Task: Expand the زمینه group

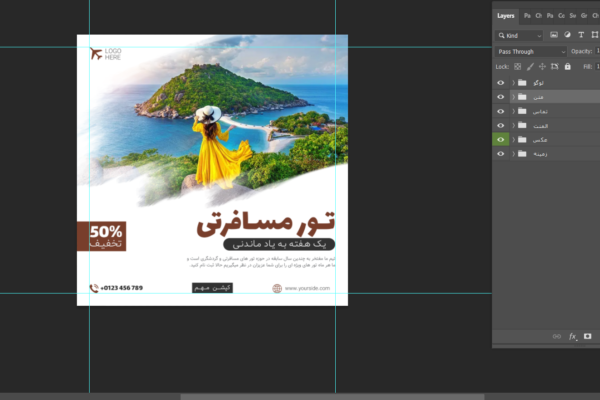Action: 514,153
